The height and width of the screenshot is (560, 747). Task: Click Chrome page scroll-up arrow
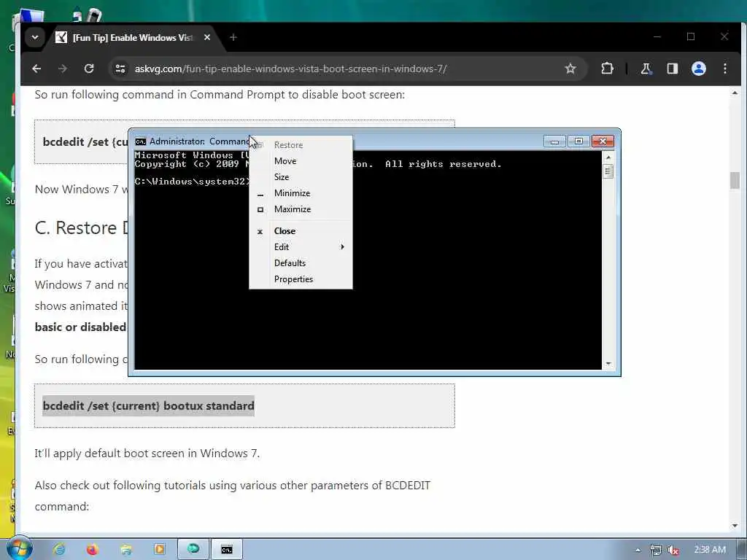(735, 93)
